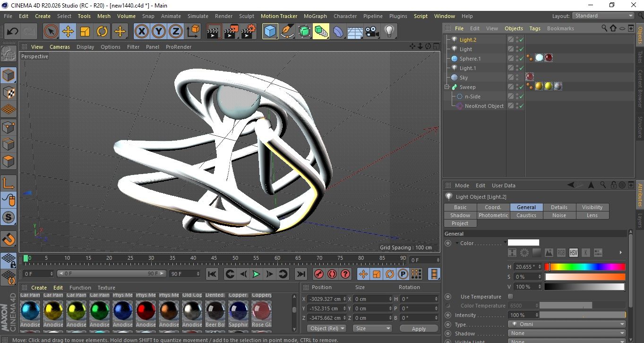644x343 pixels.
Task: Click the hue spectrum slider
Action: [x=585, y=267]
